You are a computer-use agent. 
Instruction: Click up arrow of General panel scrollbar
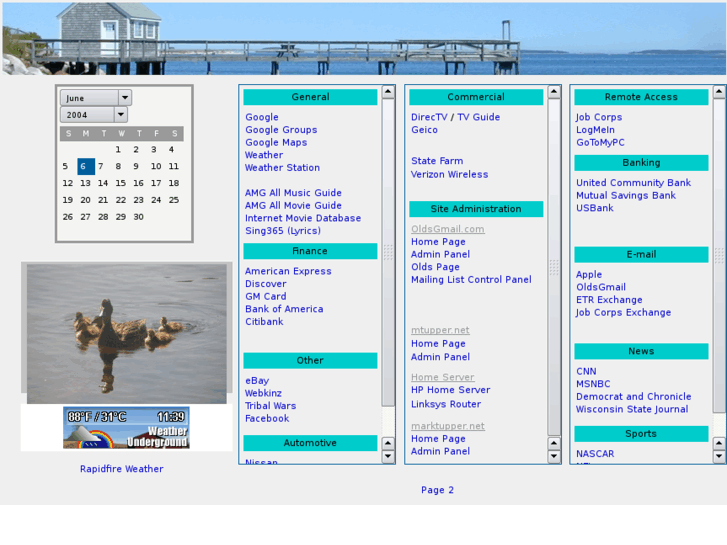(x=388, y=92)
